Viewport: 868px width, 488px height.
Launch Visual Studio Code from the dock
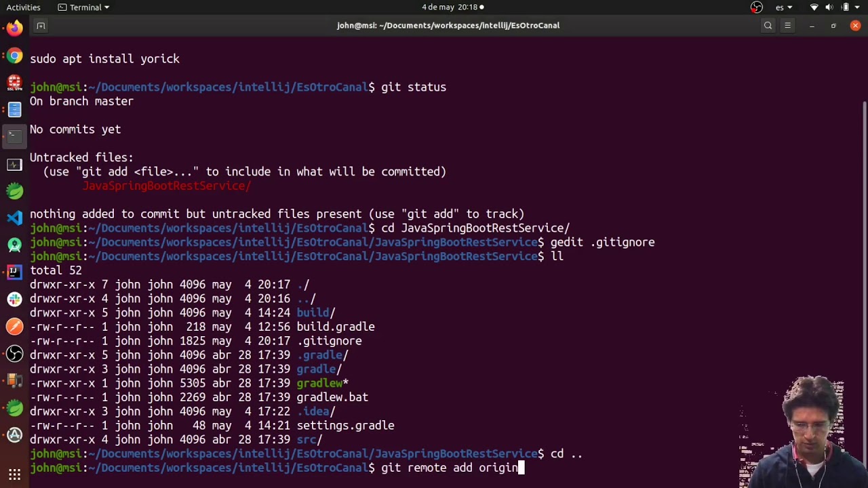click(14, 218)
